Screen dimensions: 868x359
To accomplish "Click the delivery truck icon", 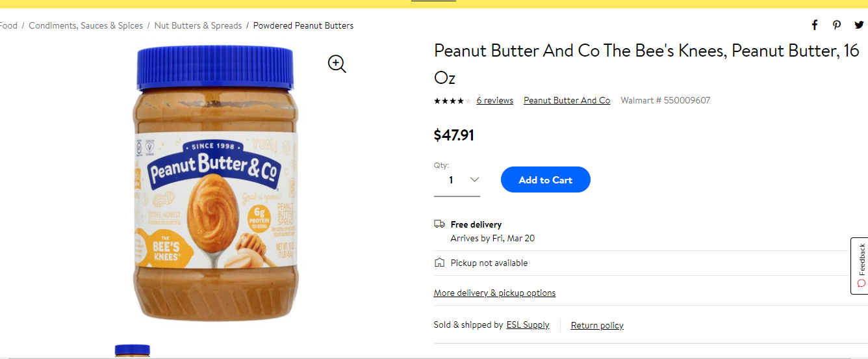I will coord(440,224).
